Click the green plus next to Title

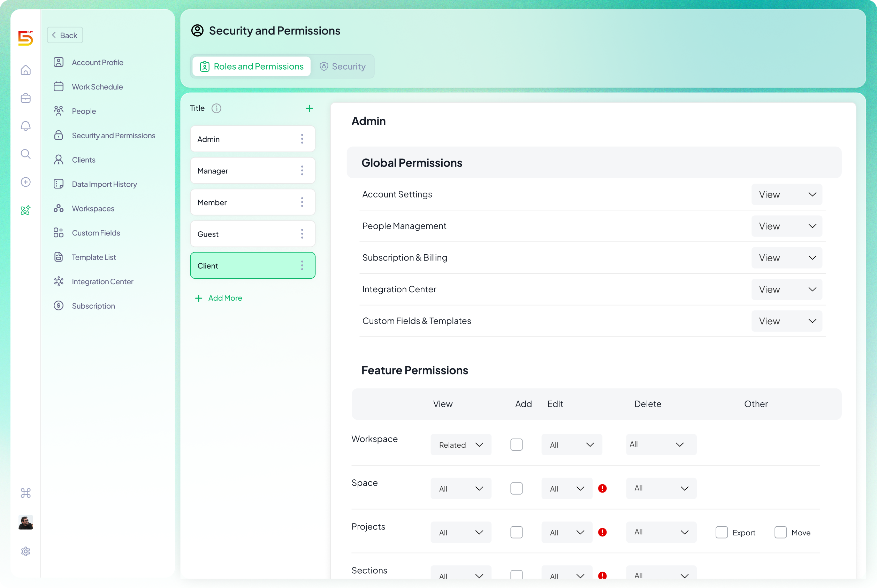(x=309, y=108)
